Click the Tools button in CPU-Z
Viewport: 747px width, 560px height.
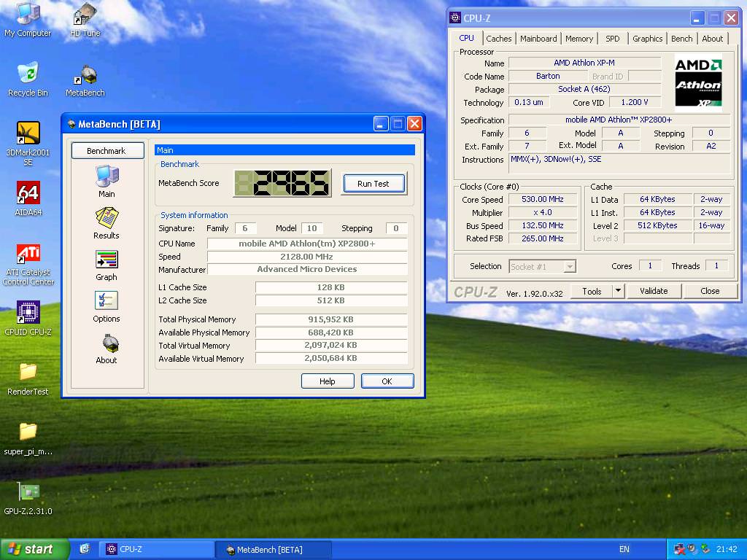click(591, 291)
